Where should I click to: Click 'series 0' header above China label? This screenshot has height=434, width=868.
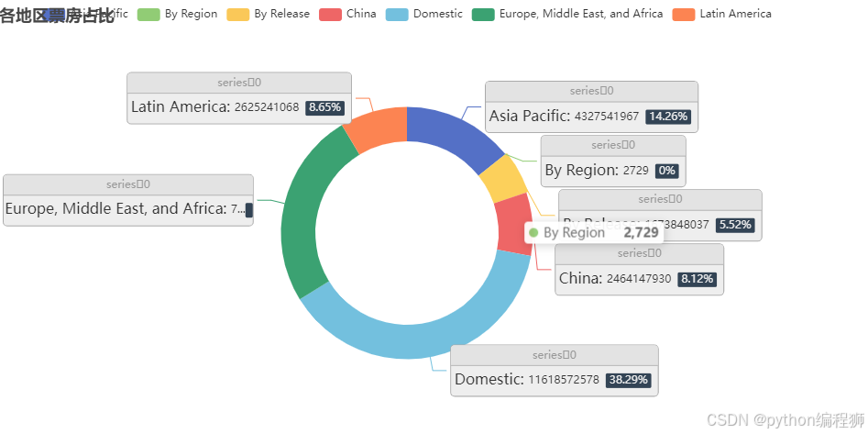pos(640,253)
